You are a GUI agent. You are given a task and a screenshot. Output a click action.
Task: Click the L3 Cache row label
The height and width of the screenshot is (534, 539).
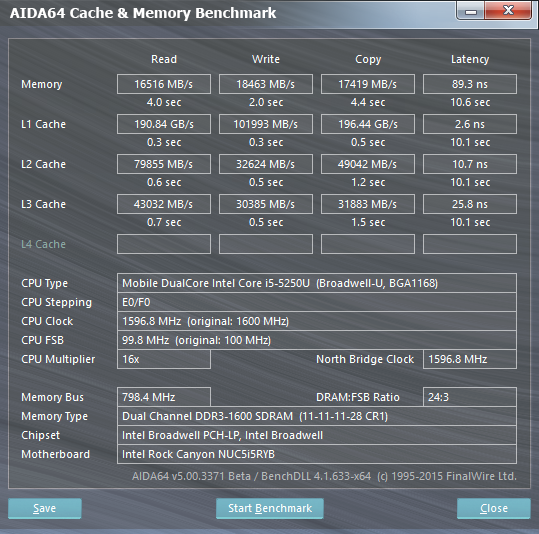tap(43, 204)
